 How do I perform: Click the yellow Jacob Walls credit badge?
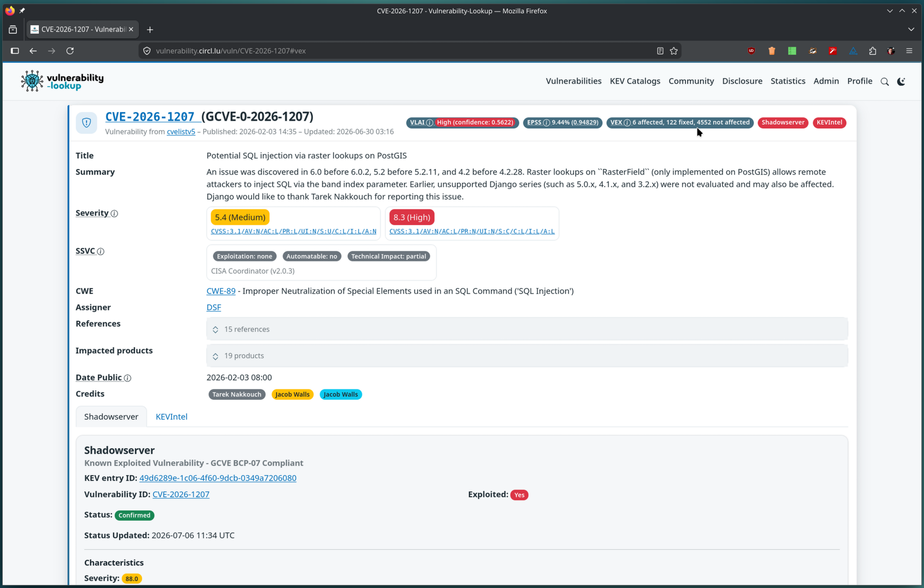coord(292,395)
